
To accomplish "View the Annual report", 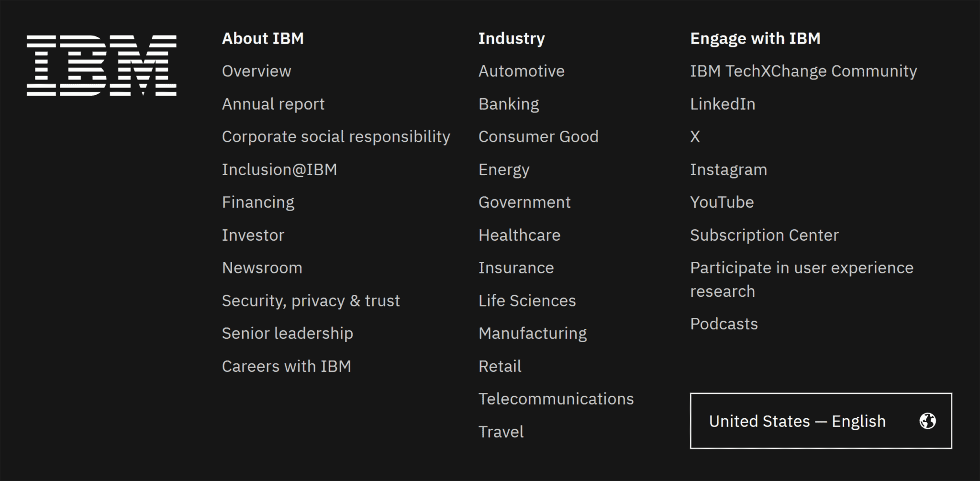I will pyautogui.click(x=273, y=104).
